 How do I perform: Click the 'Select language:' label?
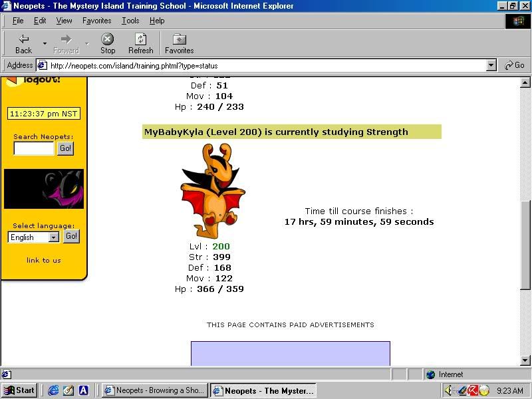[43, 225]
